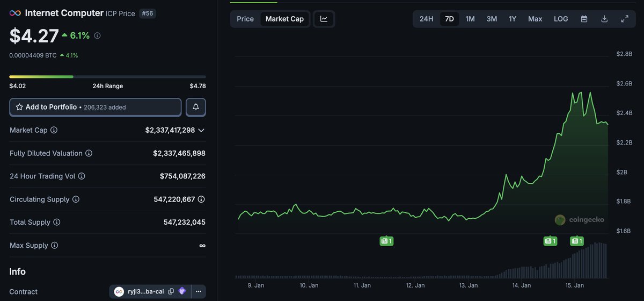
Task: Set chart range to 24H
Action: 427,19
